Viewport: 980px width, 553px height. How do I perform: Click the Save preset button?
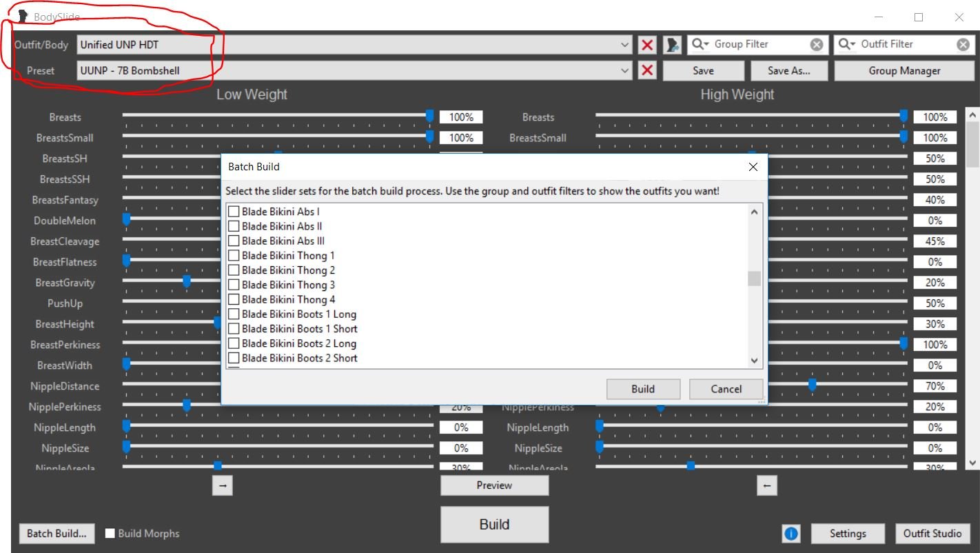(703, 70)
